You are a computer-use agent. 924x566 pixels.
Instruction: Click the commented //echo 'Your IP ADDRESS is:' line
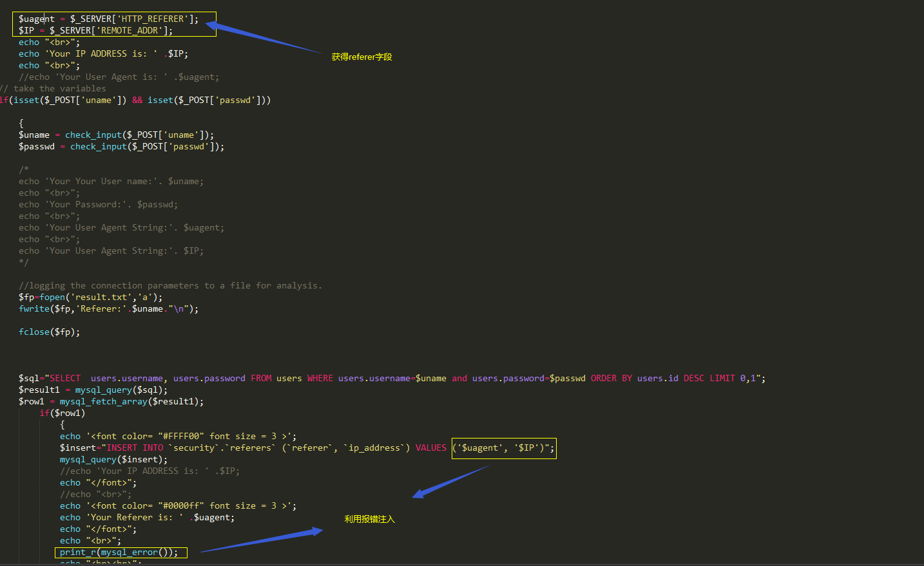click(x=149, y=471)
